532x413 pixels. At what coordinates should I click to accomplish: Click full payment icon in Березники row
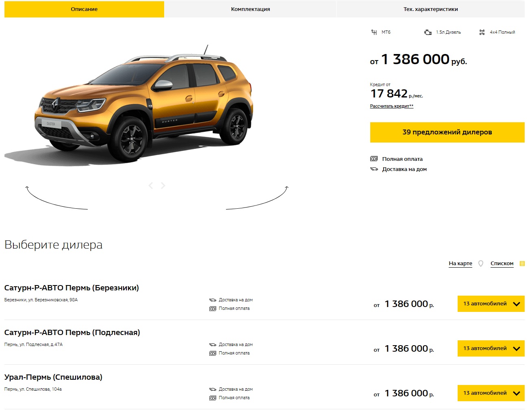click(x=213, y=309)
